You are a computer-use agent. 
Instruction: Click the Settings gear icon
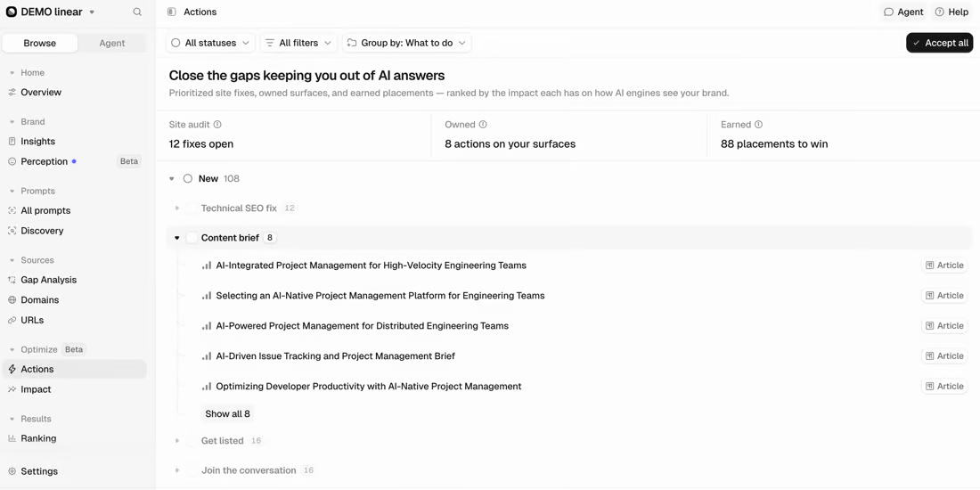12,471
